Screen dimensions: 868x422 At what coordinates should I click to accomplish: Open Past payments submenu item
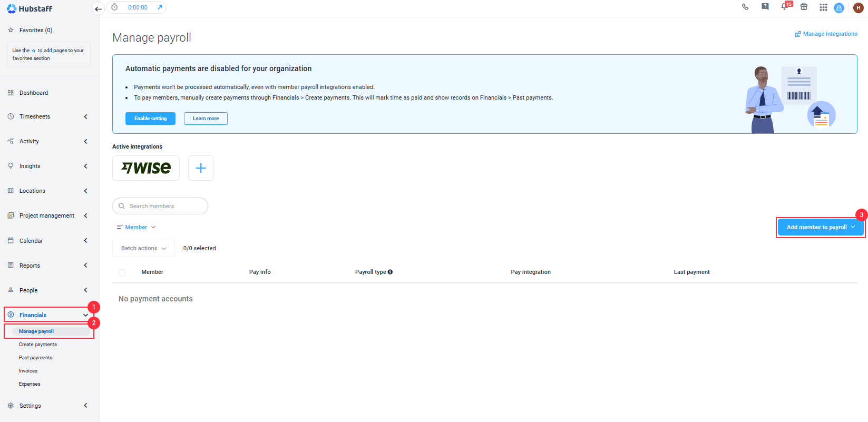click(x=35, y=358)
